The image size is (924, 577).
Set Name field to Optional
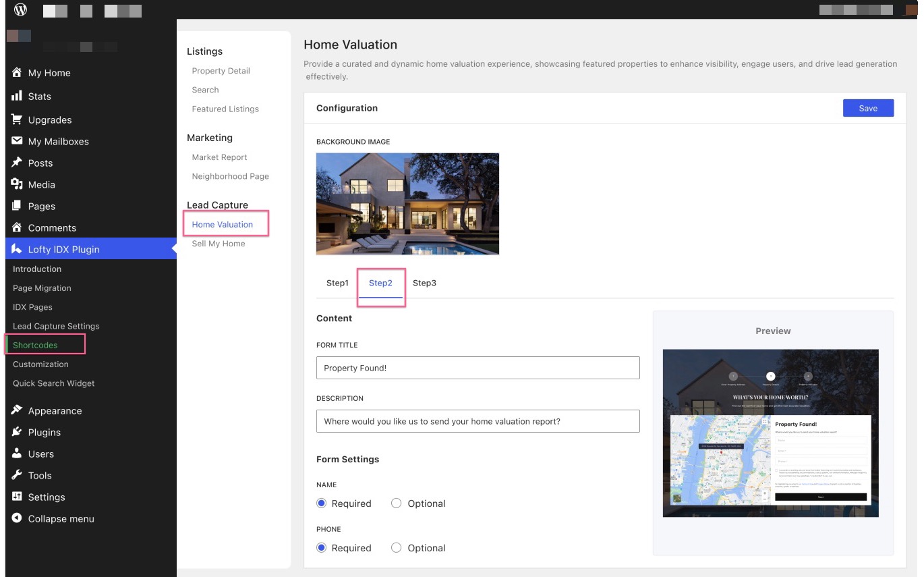click(397, 503)
